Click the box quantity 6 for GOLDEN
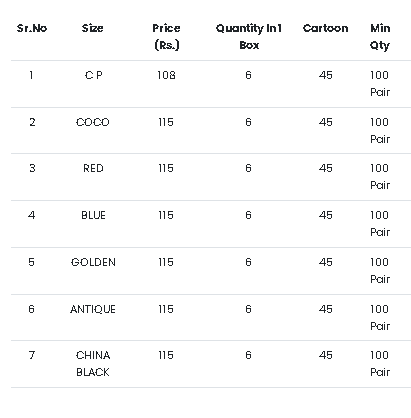Viewport: 411px width, 418px height. coord(248,262)
